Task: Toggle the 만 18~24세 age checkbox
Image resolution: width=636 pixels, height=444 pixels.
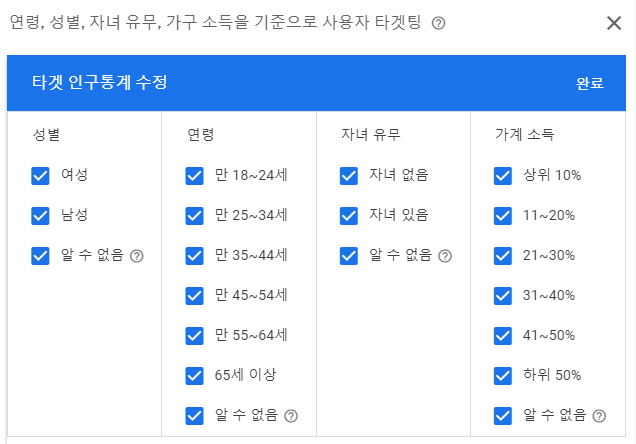Action: pyautogui.click(x=194, y=176)
